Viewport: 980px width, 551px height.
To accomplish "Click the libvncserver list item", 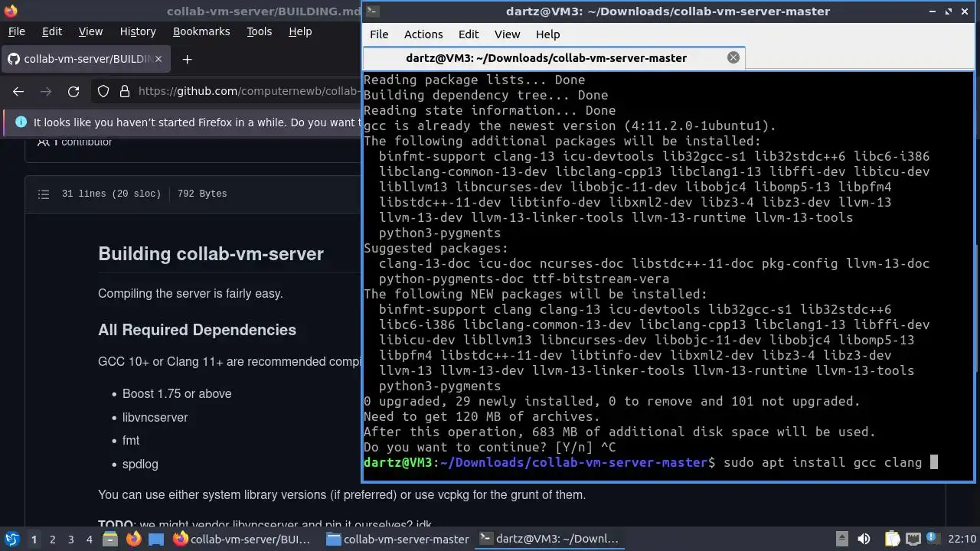I will (155, 417).
